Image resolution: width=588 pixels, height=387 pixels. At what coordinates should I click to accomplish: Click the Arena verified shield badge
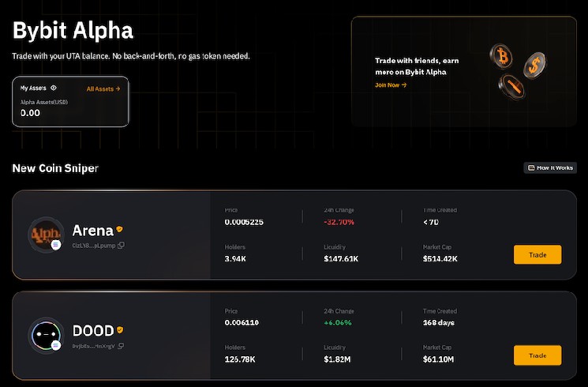(x=120, y=230)
